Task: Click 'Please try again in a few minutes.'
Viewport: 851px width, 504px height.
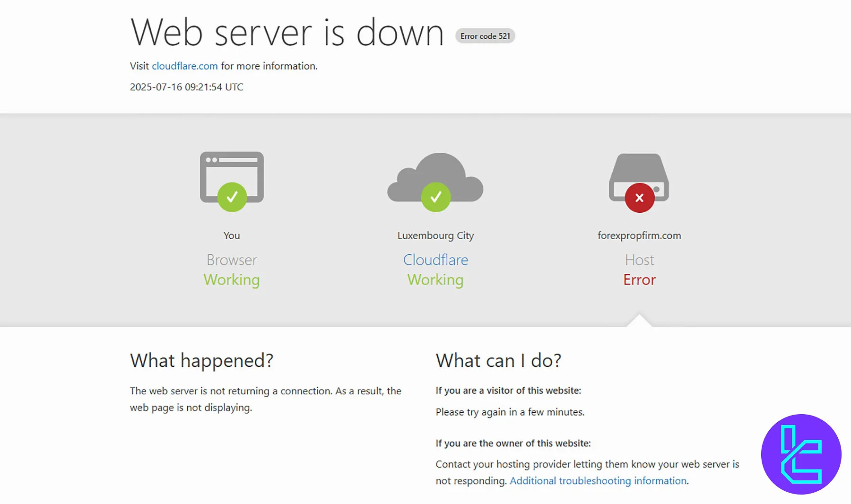Action: click(510, 412)
